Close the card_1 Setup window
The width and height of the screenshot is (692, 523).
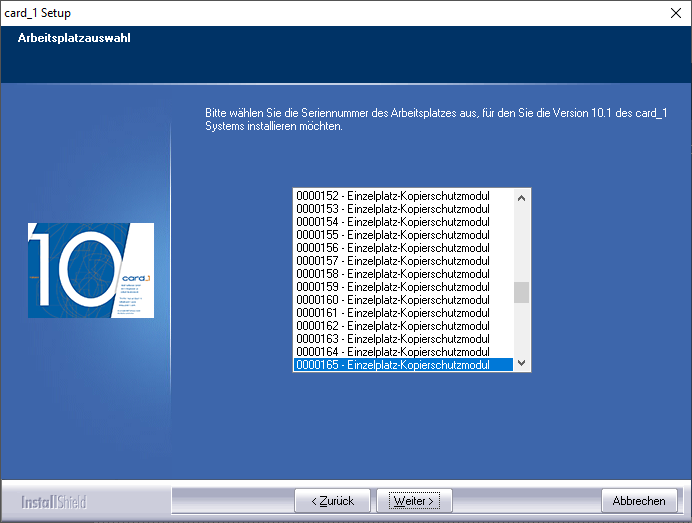point(673,13)
